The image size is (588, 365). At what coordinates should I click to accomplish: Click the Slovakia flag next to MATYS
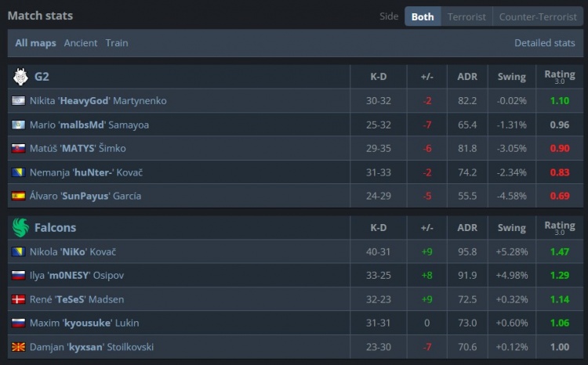[18, 148]
